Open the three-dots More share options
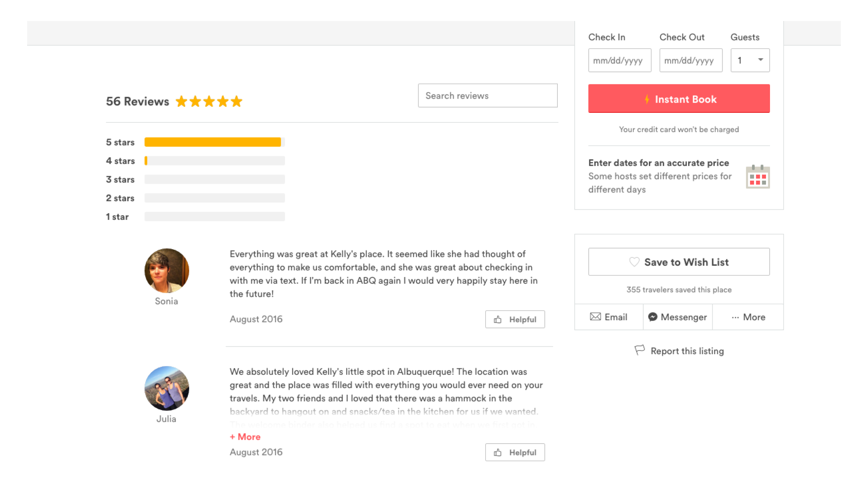 [x=748, y=317]
